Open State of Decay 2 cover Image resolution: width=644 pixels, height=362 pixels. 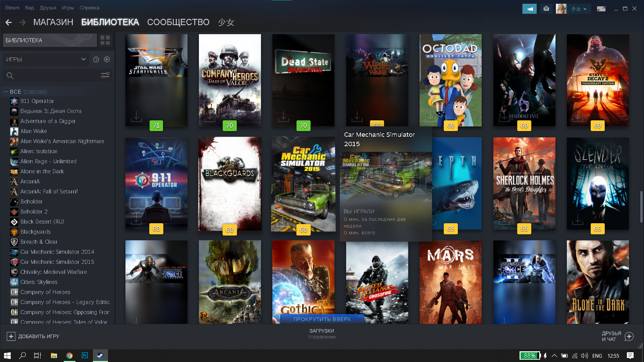pos(598,80)
